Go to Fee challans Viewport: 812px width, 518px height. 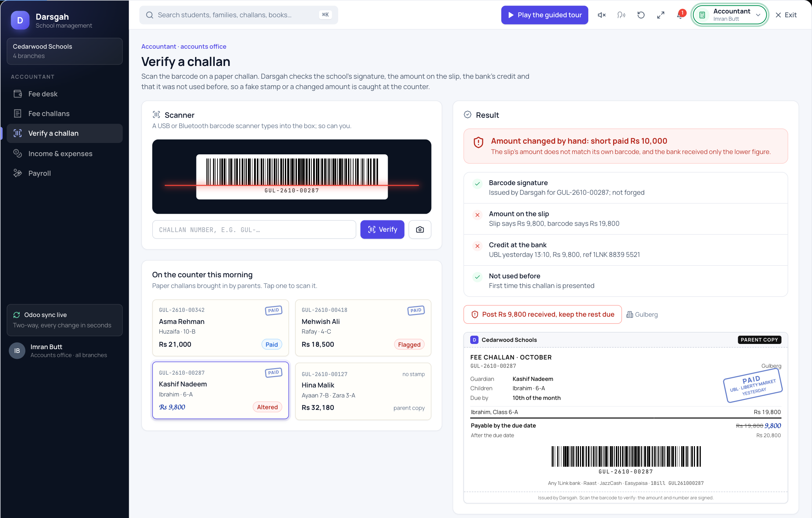(x=65, y=114)
